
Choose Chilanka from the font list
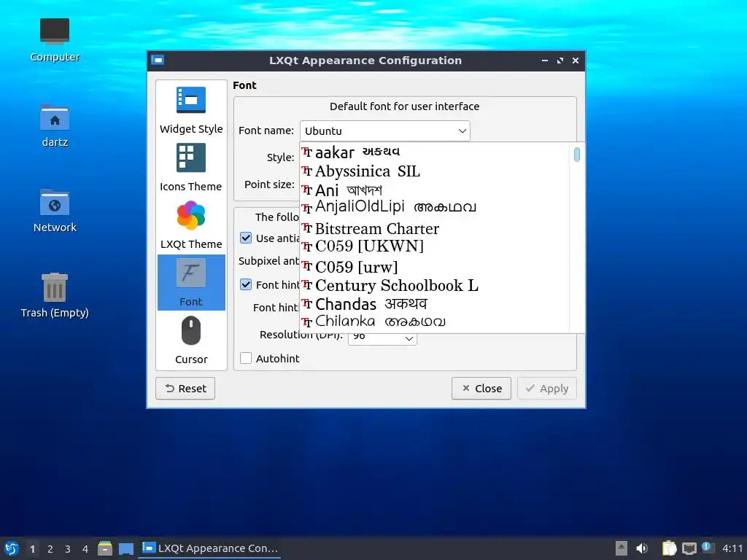435,322
